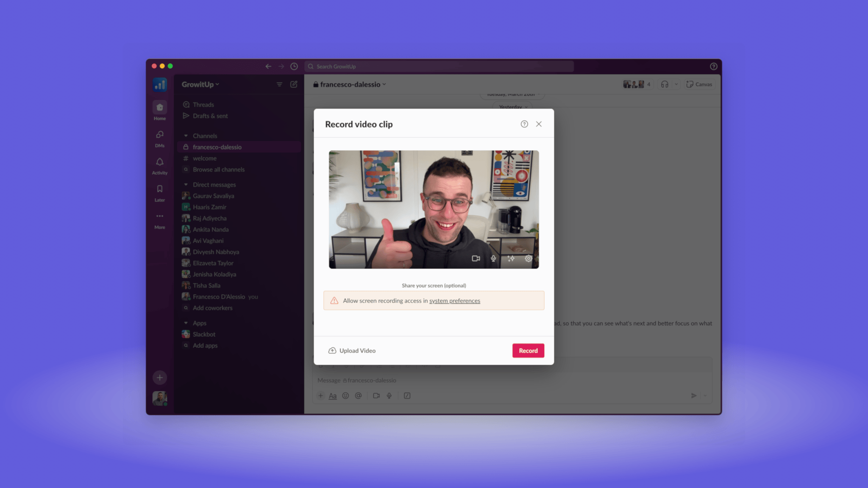Start a huddle with the headphones icon
The image size is (868, 488).
(x=664, y=84)
